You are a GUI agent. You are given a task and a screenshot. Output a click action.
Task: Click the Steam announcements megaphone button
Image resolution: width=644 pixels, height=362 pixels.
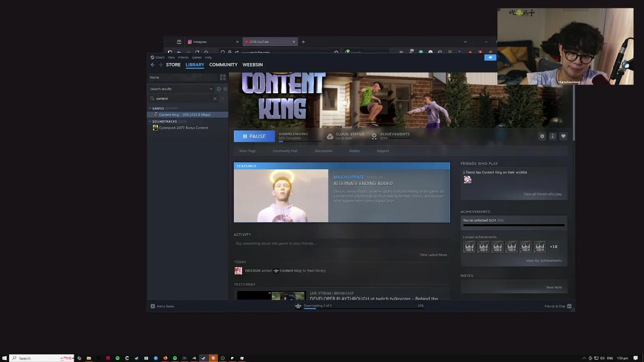[490, 57]
